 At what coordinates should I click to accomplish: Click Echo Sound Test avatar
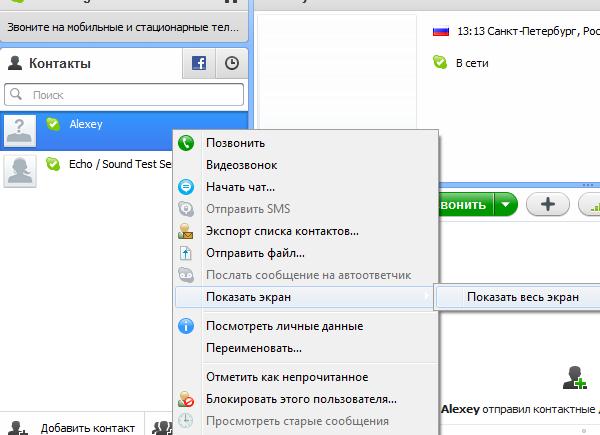click(20, 171)
